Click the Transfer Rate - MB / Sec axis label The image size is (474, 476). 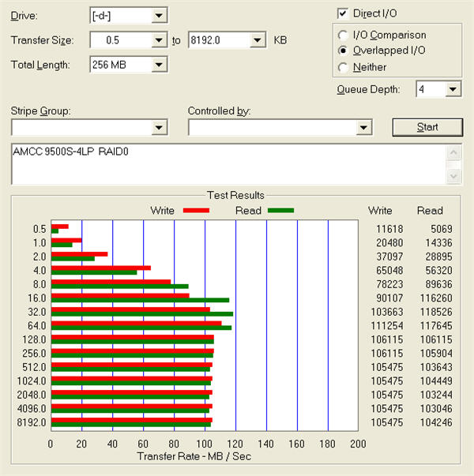194,456
